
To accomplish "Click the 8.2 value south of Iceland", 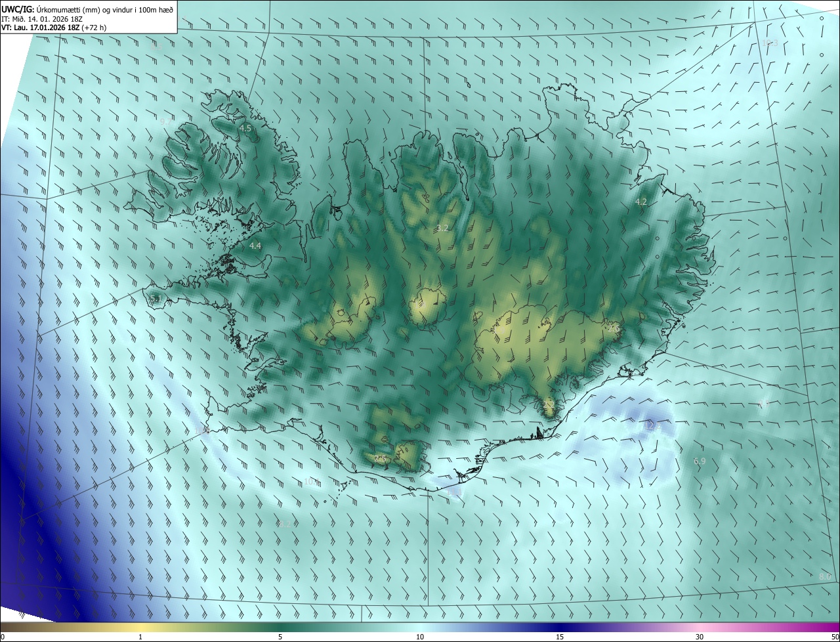I will 283,524.
